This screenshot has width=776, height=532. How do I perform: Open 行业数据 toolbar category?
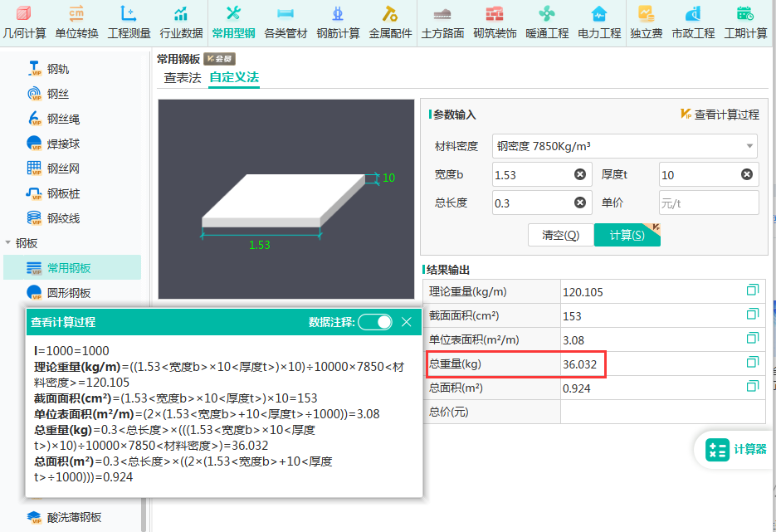[181, 22]
